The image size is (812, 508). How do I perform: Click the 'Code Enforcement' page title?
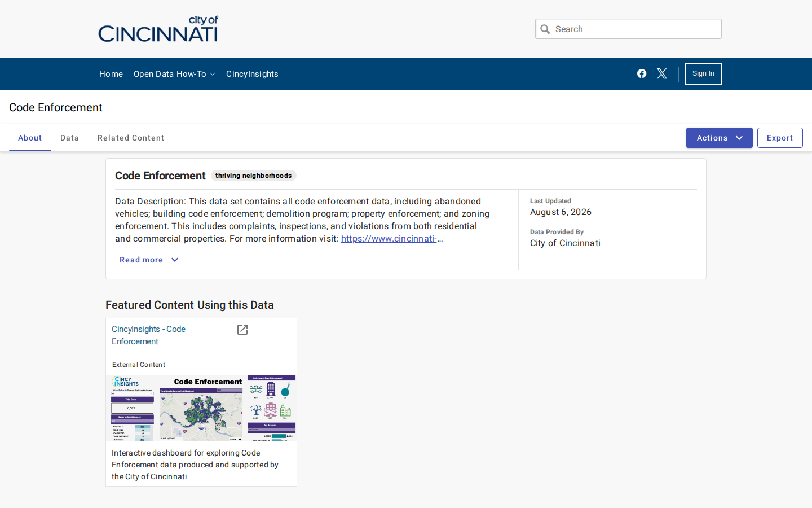click(x=55, y=107)
